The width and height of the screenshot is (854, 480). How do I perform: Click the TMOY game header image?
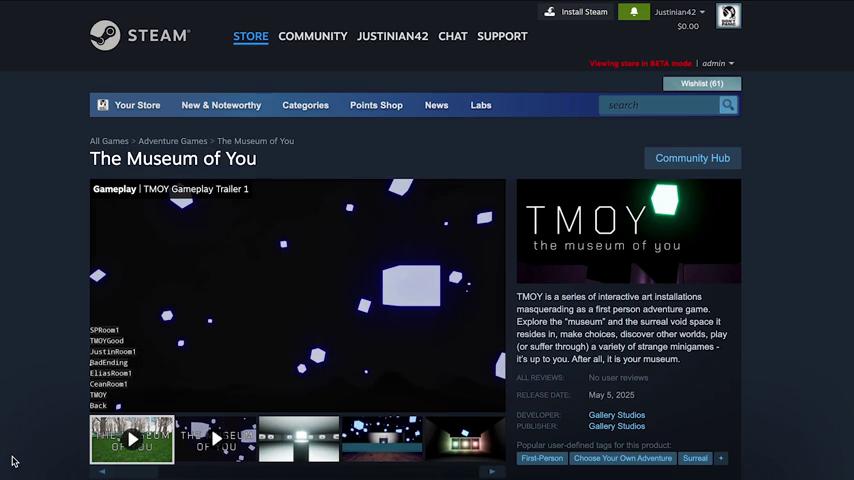tap(629, 231)
